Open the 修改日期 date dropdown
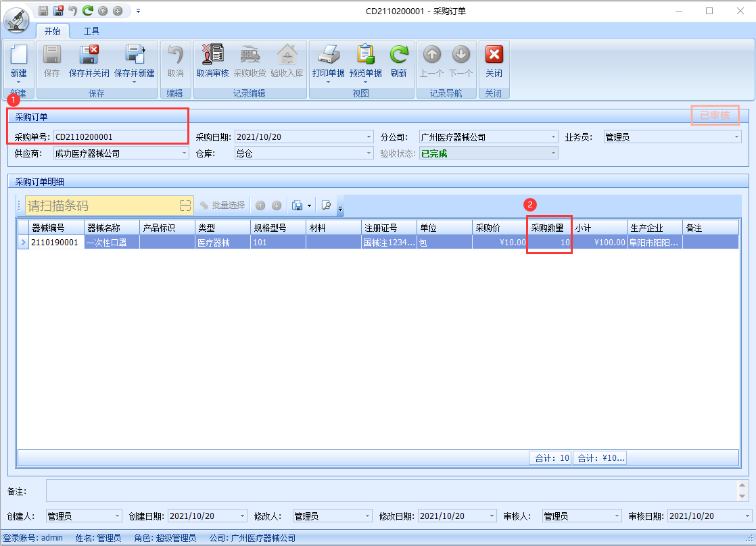This screenshot has height=546, width=756. click(x=492, y=516)
